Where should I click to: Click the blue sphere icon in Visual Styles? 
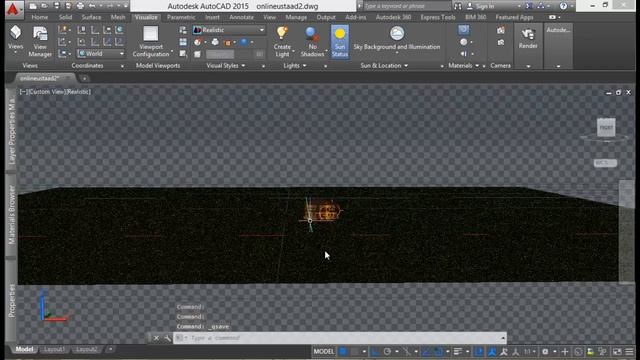[244, 42]
